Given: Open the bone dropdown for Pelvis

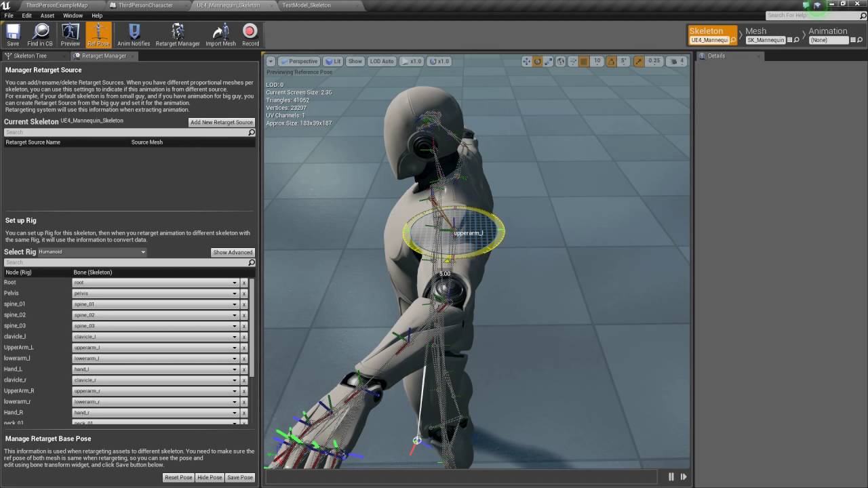Looking at the screenshot, I should pos(155,293).
